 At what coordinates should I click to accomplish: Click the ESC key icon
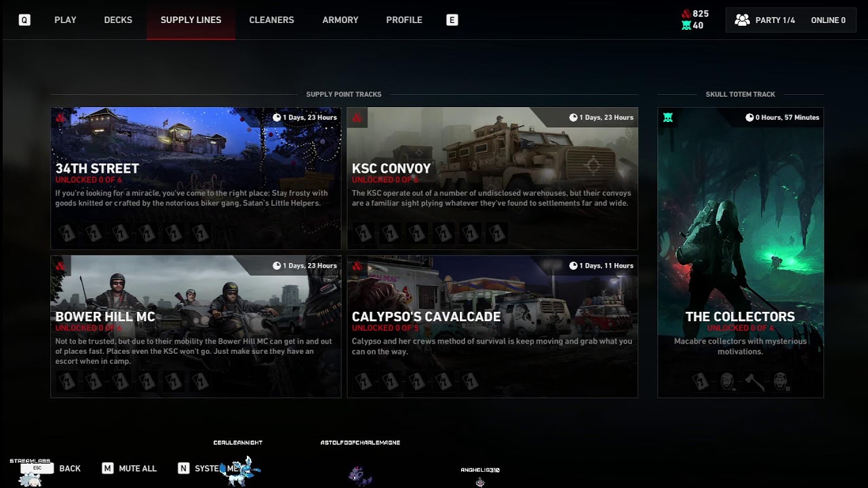[x=37, y=468]
